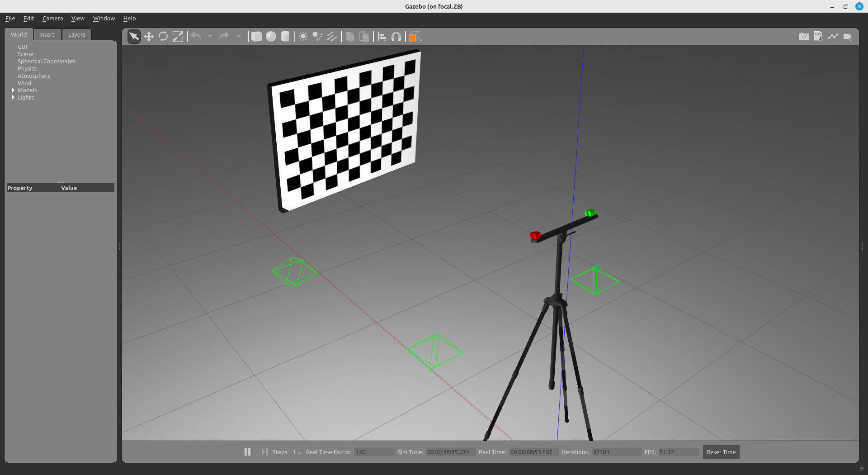Insert a box shape
The image size is (868, 475).
pos(256,37)
